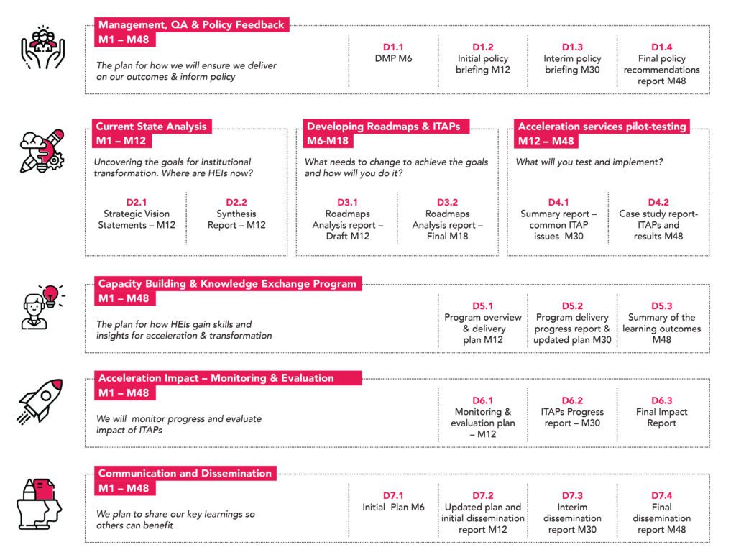Click D2.2 Synthesis Report deliverable

241,214
